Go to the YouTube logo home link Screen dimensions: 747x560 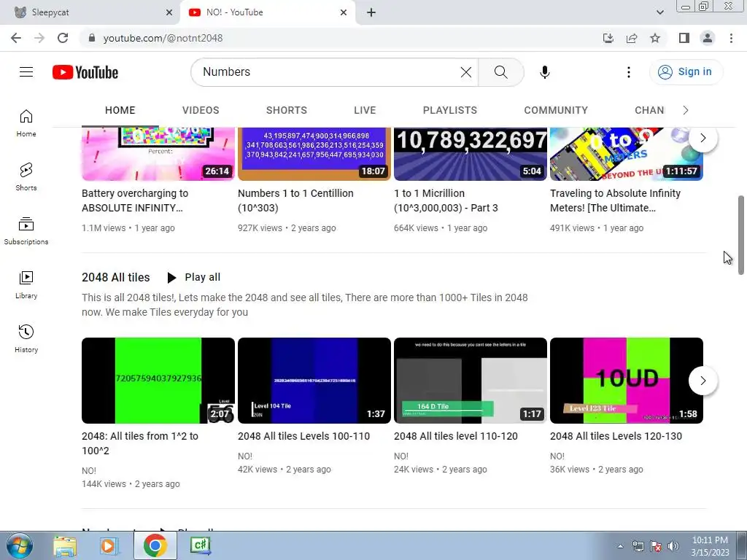(x=85, y=72)
